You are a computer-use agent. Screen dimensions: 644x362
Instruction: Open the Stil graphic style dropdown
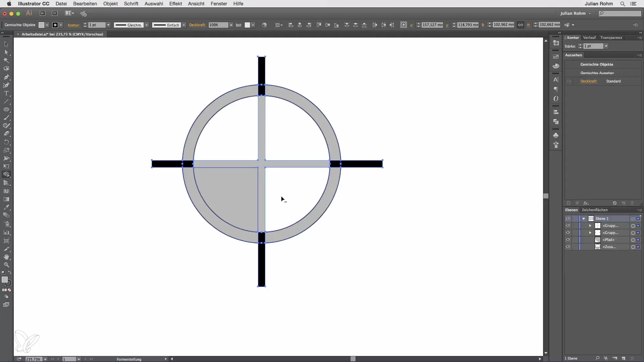pos(253,25)
